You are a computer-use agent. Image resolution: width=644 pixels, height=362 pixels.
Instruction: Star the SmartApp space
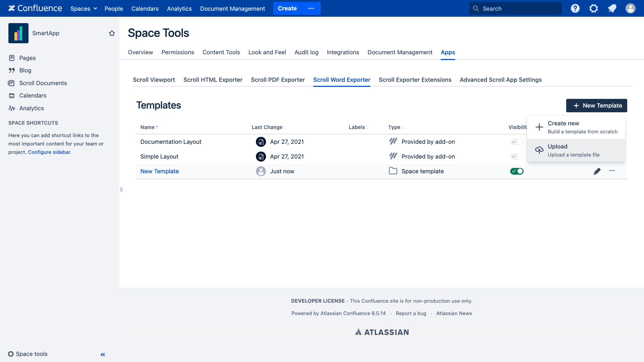[112, 33]
